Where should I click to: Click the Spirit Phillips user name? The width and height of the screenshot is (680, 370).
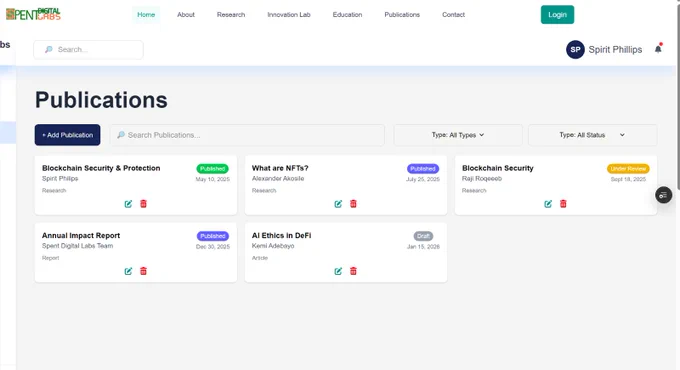[x=615, y=49]
